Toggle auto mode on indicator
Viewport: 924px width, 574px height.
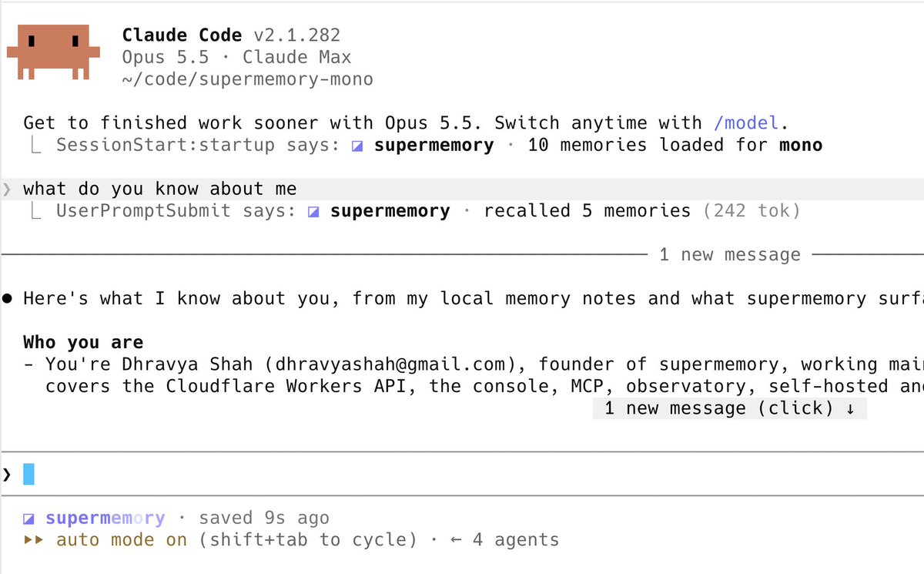click(x=122, y=540)
